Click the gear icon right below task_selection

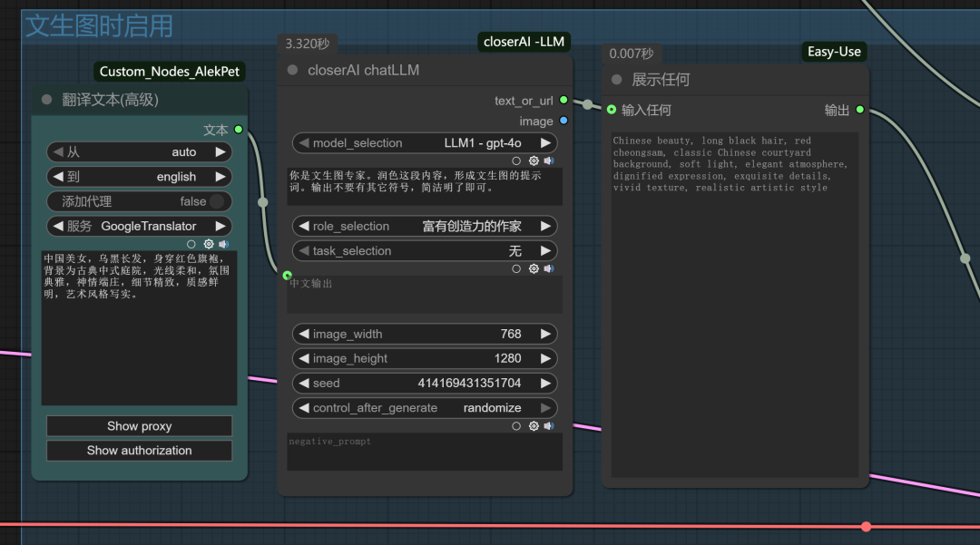534,268
